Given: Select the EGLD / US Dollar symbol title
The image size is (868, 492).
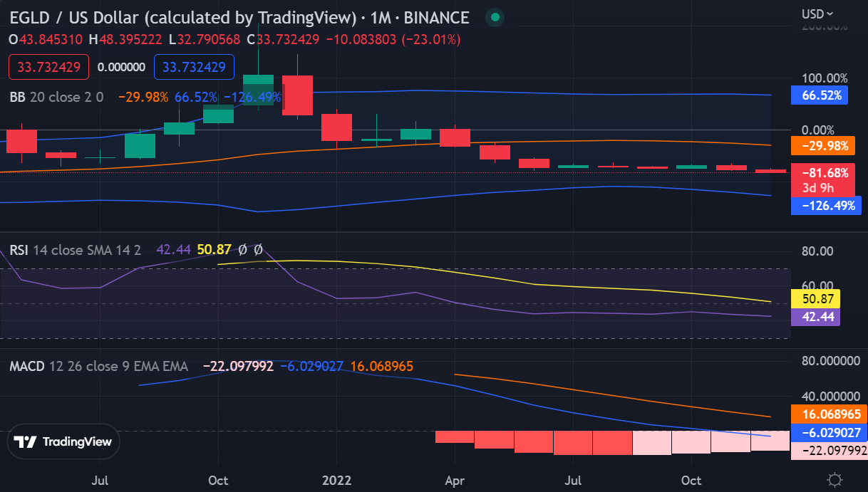Looking at the screenshot, I should (x=182, y=18).
